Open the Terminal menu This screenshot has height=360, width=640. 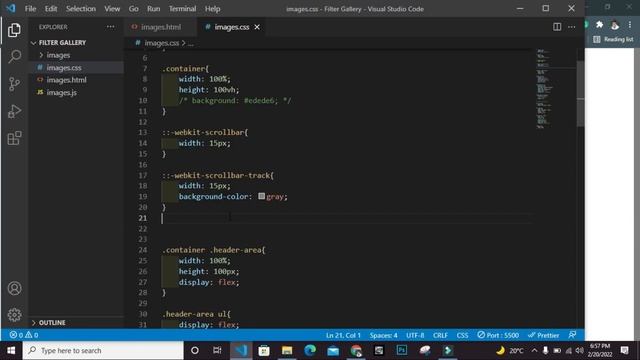coord(182,9)
